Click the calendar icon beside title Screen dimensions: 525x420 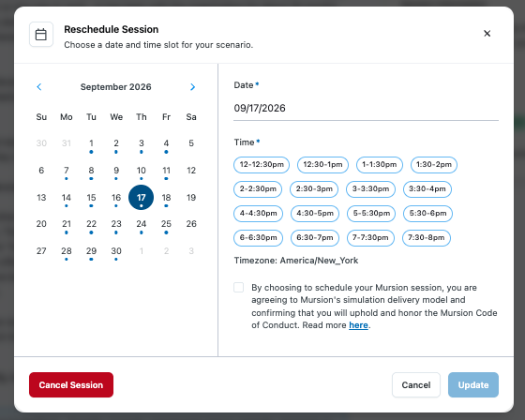point(41,34)
